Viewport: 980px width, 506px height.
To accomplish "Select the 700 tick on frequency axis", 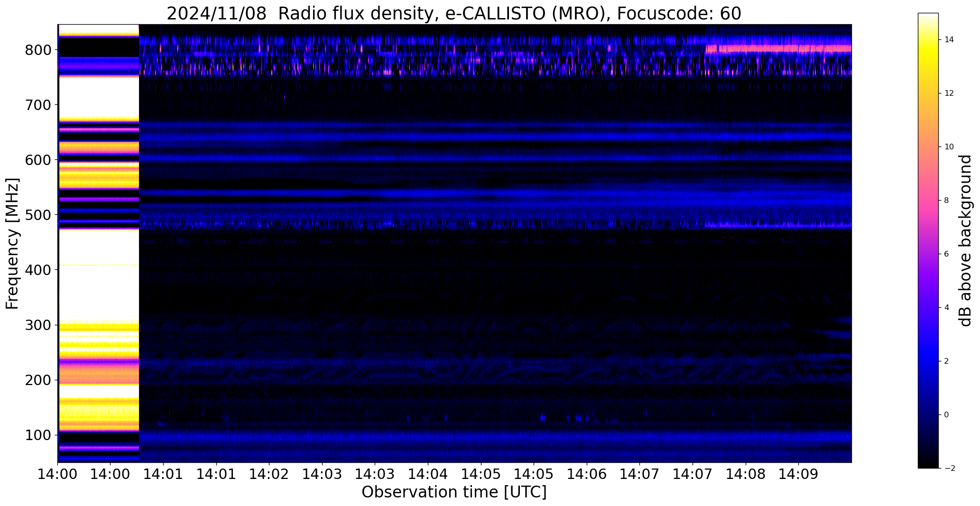I will [x=37, y=105].
